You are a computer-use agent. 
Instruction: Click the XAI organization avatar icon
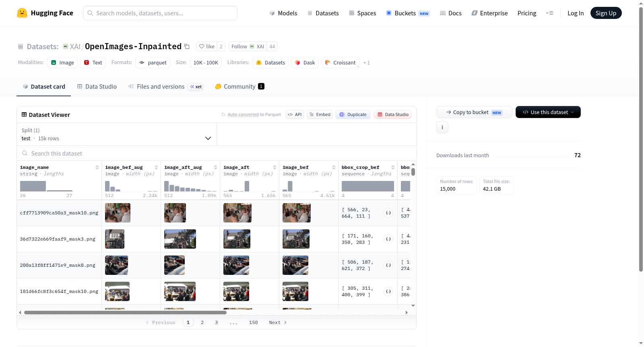coord(66,46)
